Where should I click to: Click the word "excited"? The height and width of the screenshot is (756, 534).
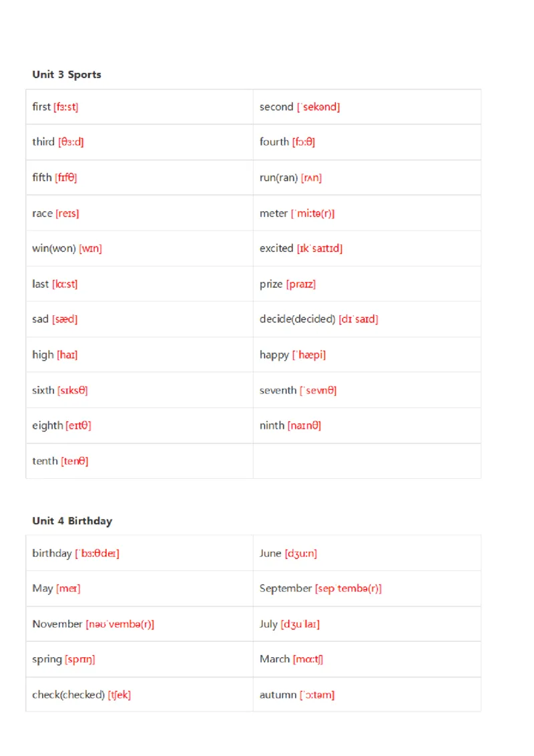point(276,248)
